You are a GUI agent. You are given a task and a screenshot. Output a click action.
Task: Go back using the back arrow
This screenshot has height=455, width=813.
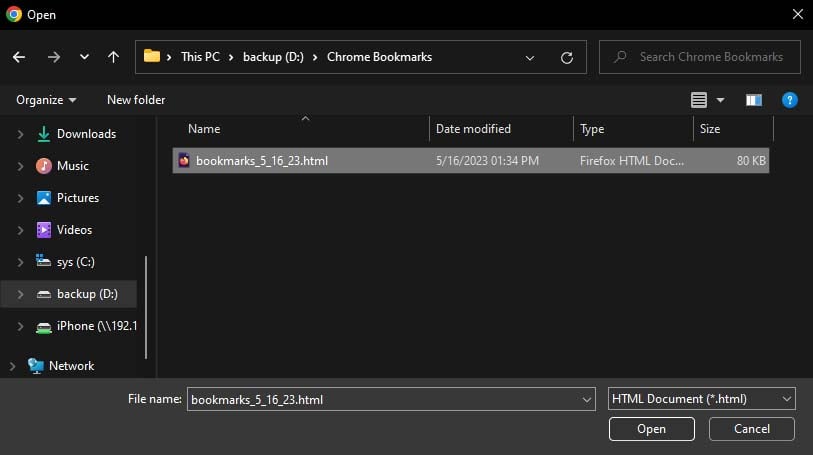click(19, 57)
